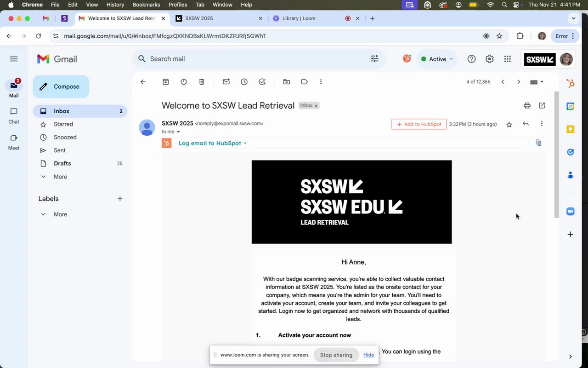Screen dimensions: 588x368
Task: Open Google Keep side panel
Action: (x=571, y=129)
